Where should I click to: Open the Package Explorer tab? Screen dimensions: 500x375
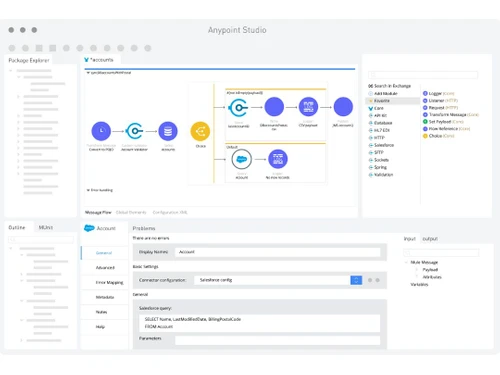29,60
